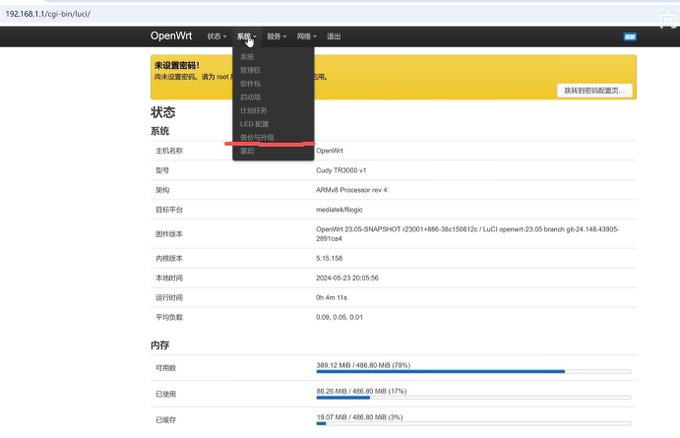
Task: Select 系统 from the open menu
Action: tap(248, 57)
